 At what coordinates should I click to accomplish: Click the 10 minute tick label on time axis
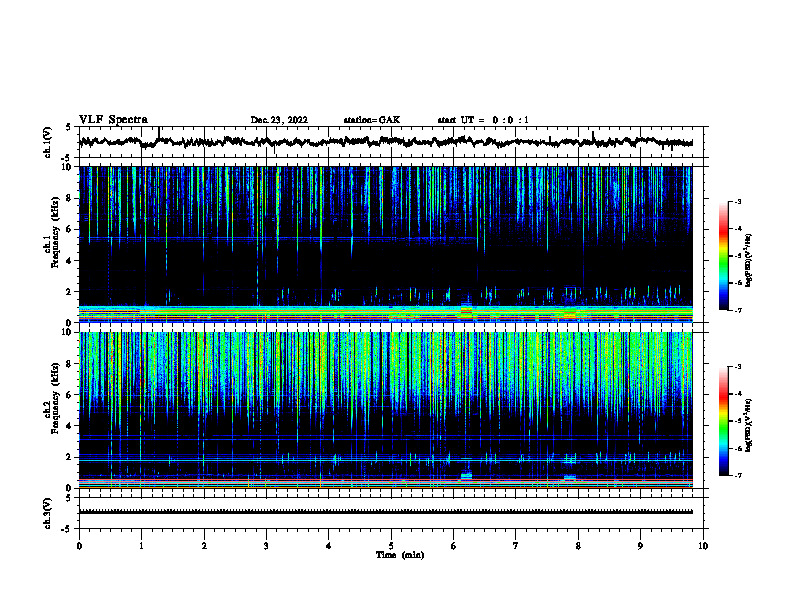coord(703,546)
